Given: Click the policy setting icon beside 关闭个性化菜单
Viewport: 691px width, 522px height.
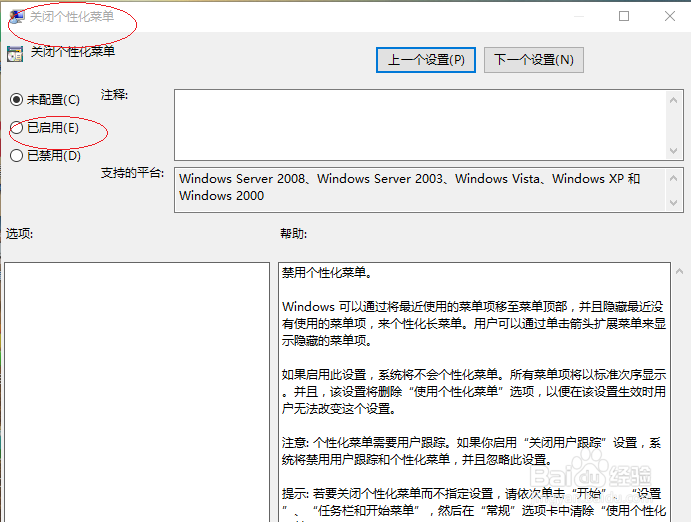Looking at the screenshot, I should coord(15,54).
